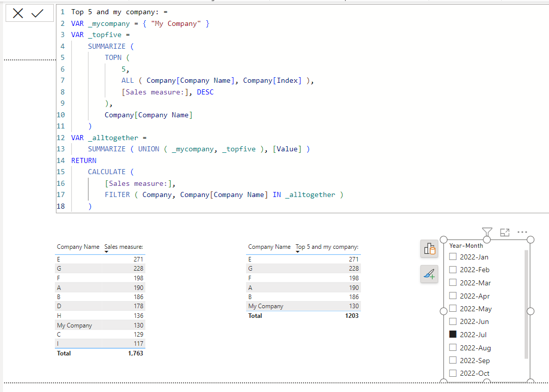Open the slicer's more options menu
This screenshot has width=549, height=392.
(522, 232)
